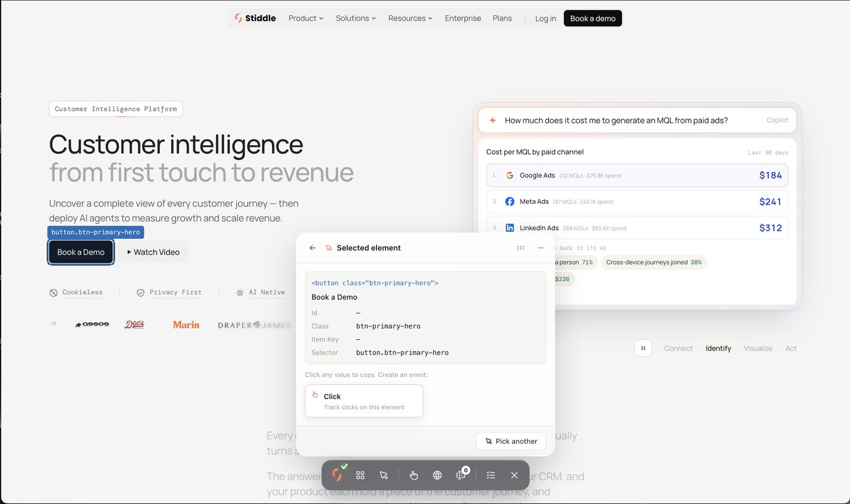Screen dimensions: 850x504
Task: Click the Copilot sparkle icon
Action: point(492,120)
